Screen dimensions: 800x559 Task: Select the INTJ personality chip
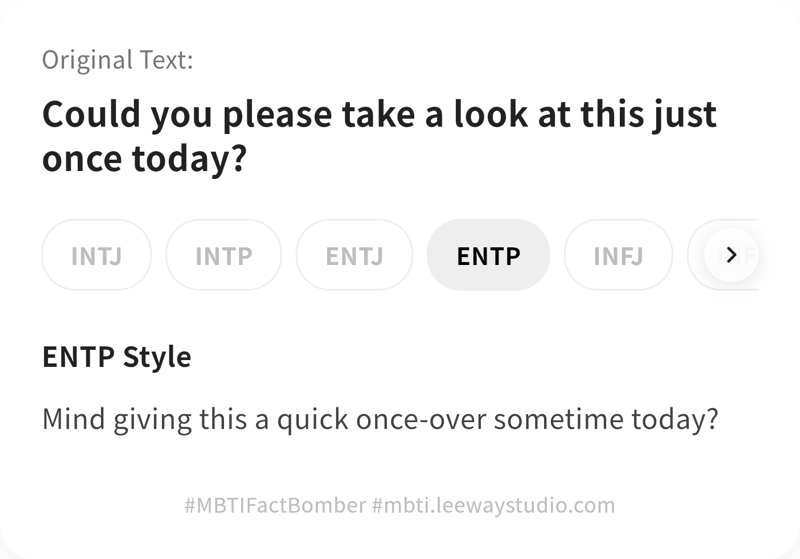click(96, 255)
